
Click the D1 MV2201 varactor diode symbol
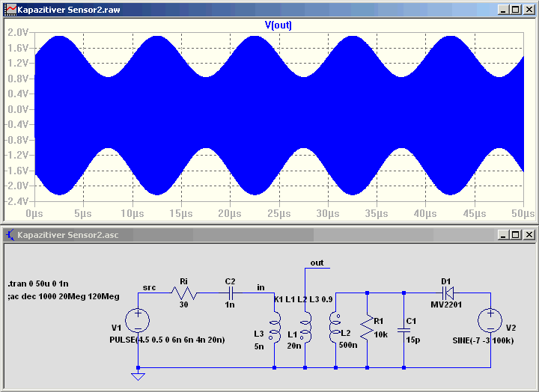(x=448, y=293)
